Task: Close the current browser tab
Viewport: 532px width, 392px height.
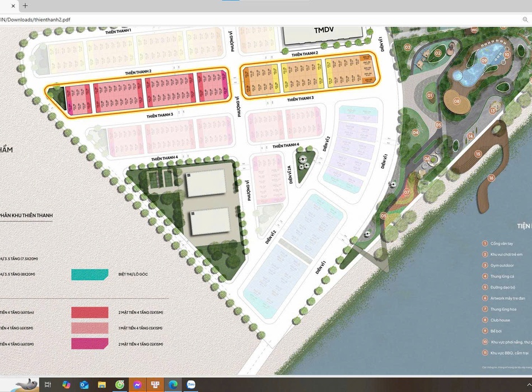Action: [10, 6]
